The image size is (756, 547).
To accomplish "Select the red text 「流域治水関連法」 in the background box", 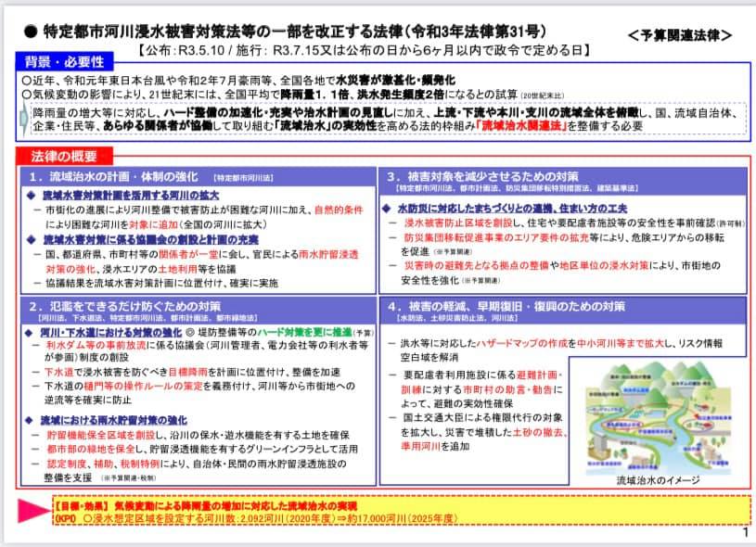I will [521, 126].
